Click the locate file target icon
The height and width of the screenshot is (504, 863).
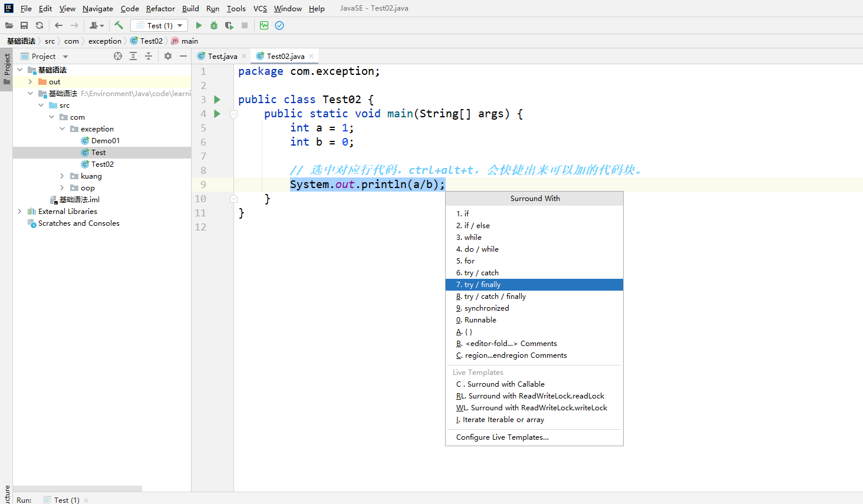[x=118, y=56]
